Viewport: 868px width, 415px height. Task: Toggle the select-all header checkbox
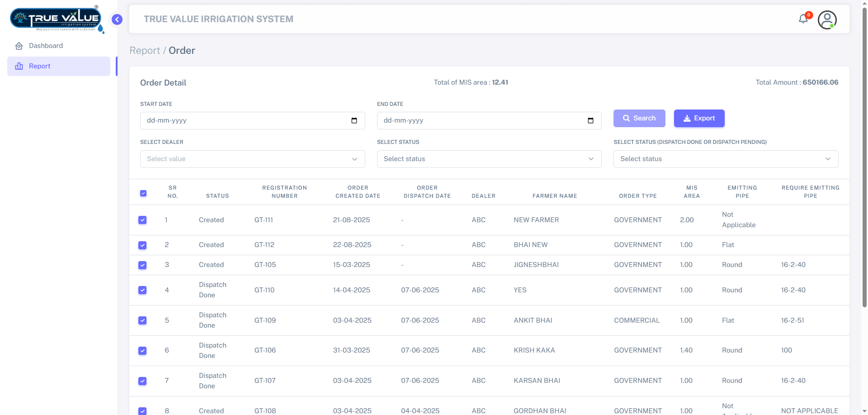coord(143,193)
